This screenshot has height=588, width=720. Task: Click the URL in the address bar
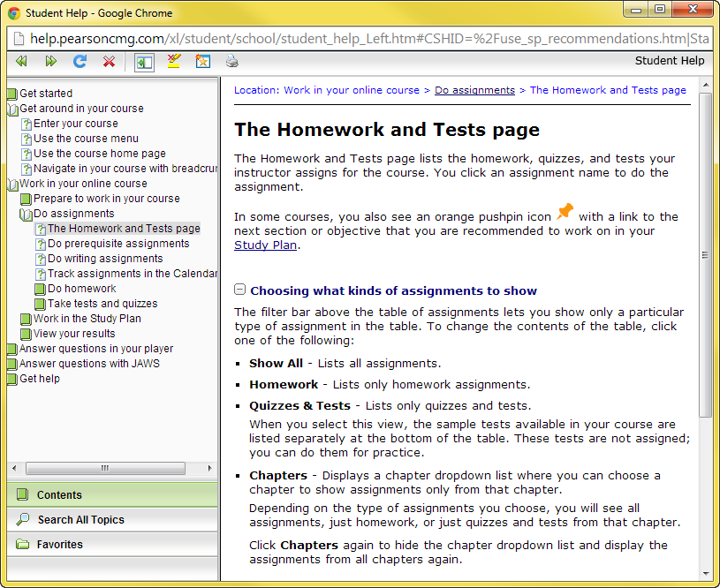[369, 39]
